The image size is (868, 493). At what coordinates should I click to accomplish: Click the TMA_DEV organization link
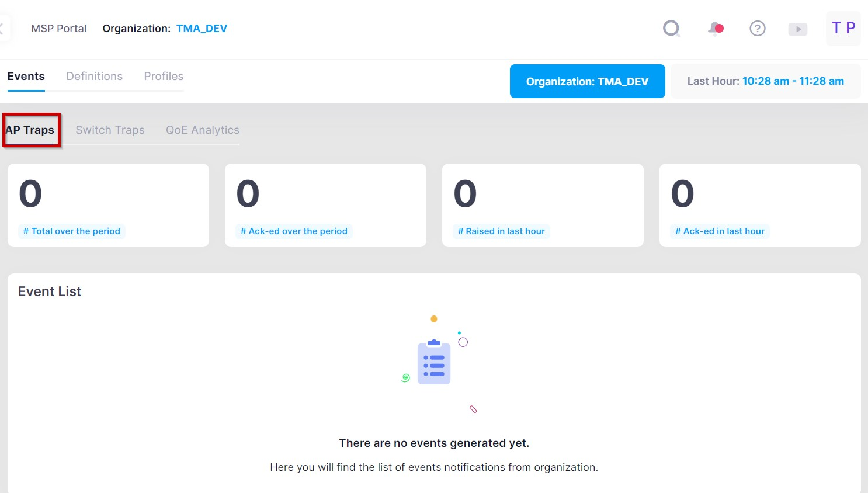tap(202, 29)
